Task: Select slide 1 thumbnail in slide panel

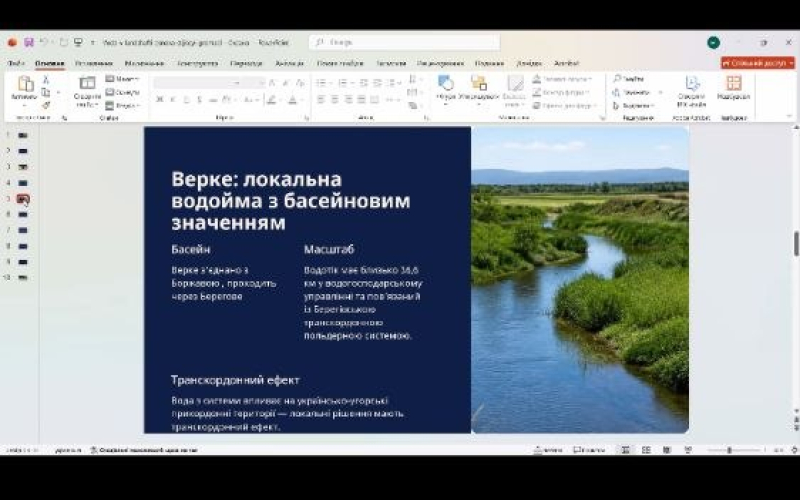Action: (x=23, y=135)
